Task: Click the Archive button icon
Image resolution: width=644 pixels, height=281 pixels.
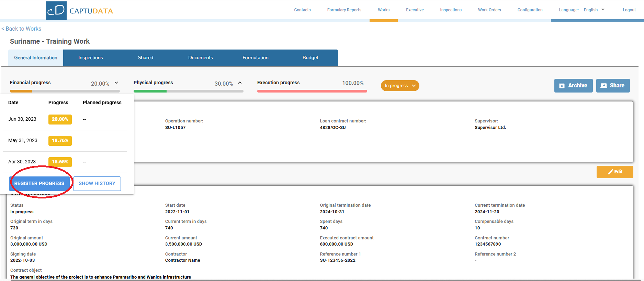Action: point(562,86)
